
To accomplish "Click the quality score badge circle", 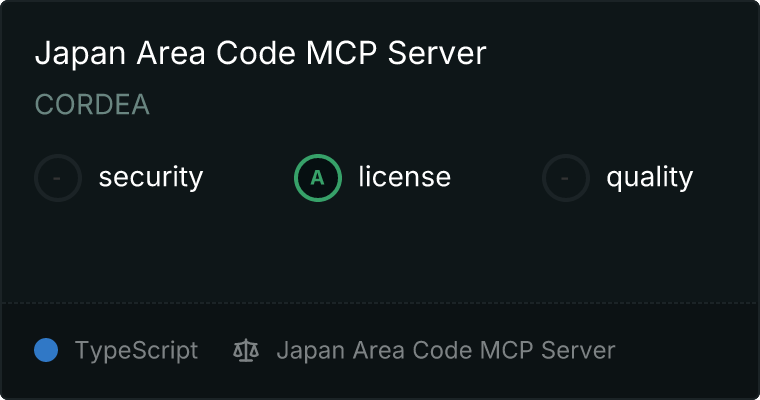I will pyautogui.click(x=566, y=178).
